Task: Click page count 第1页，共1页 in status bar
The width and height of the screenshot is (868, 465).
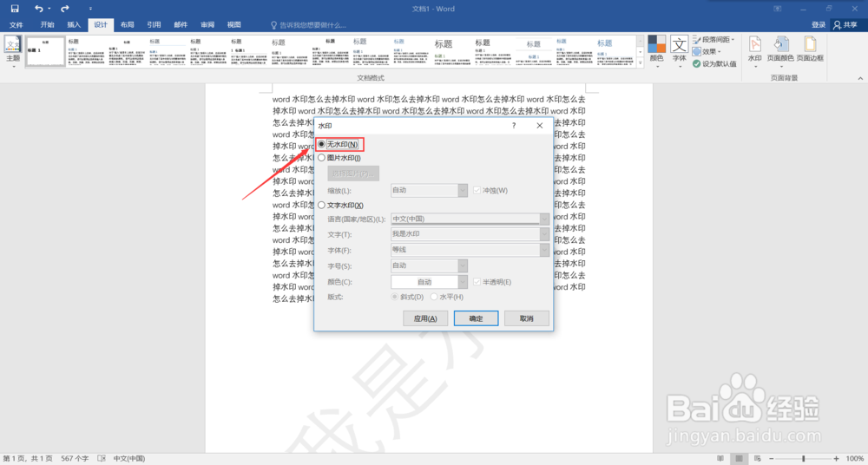Action: click(28, 459)
